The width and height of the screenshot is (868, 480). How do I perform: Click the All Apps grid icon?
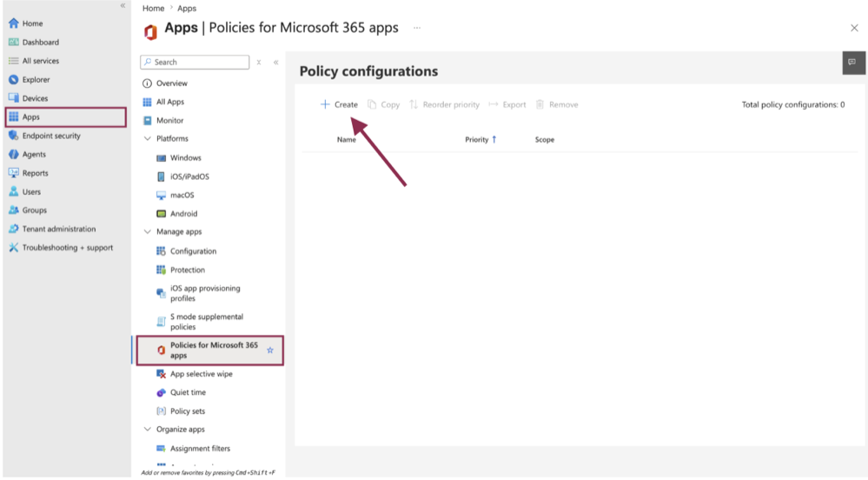pyautogui.click(x=147, y=102)
